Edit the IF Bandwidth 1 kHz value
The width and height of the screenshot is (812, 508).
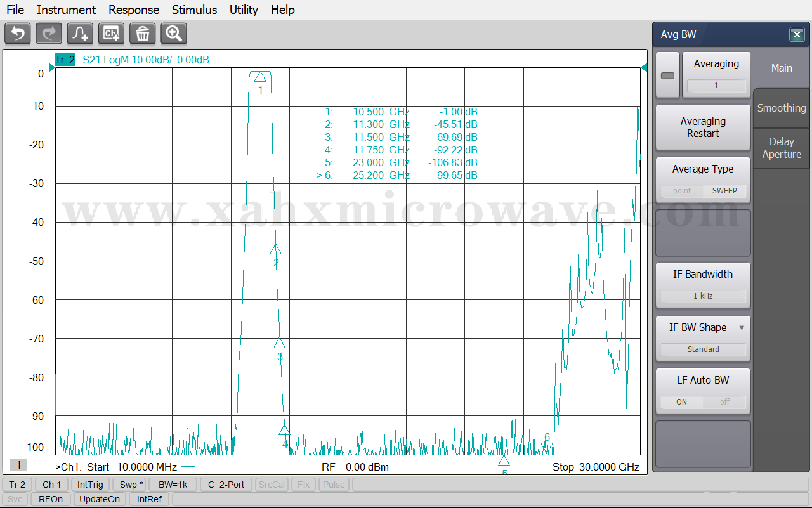[x=703, y=296]
